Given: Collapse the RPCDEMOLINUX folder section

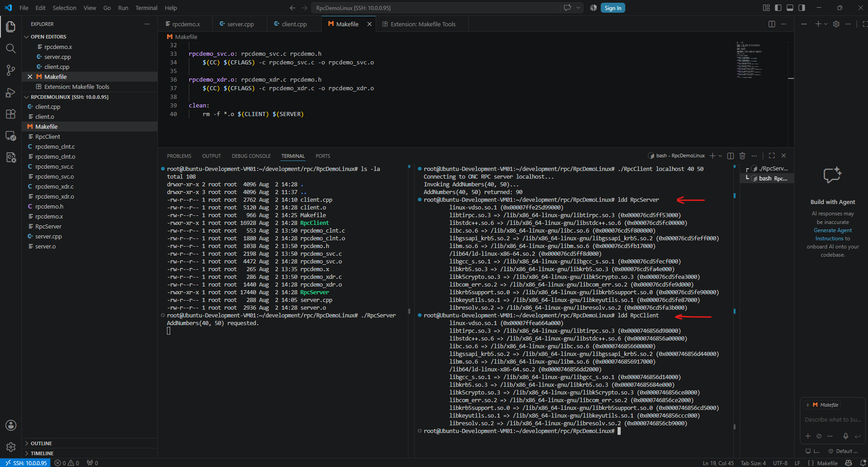Looking at the screenshot, I should 90,97.
